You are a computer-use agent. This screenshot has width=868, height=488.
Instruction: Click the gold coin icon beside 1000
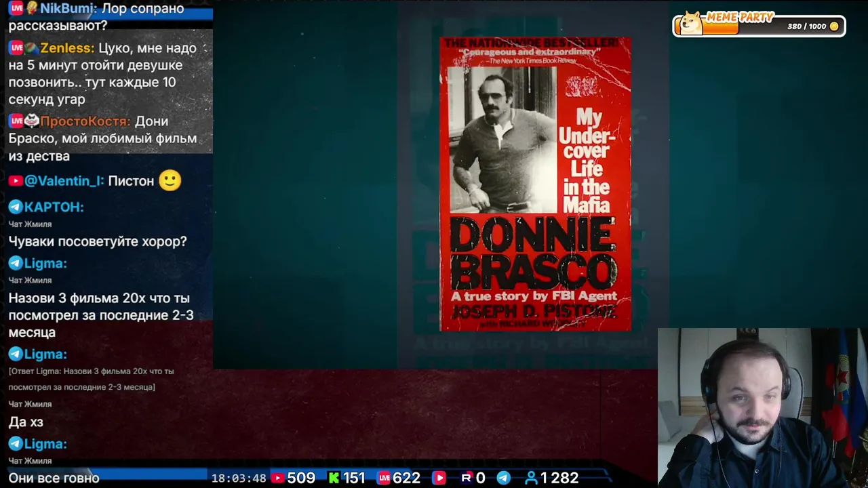click(834, 26)
